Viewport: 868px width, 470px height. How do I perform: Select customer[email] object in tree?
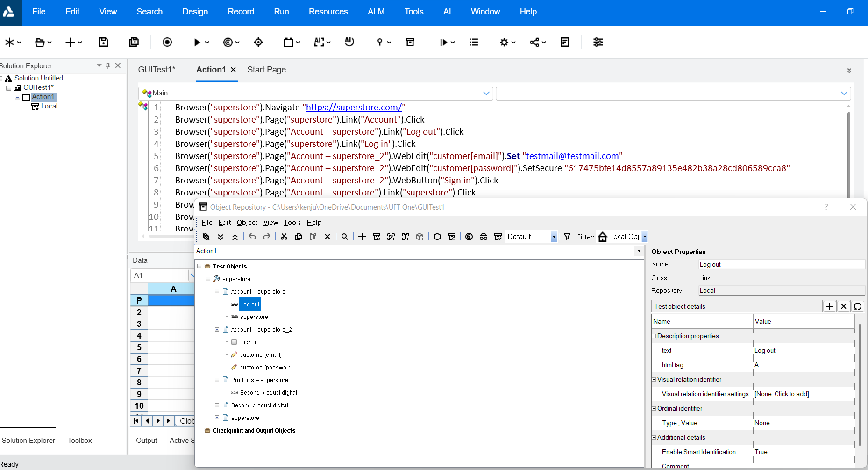coord(261,355)
